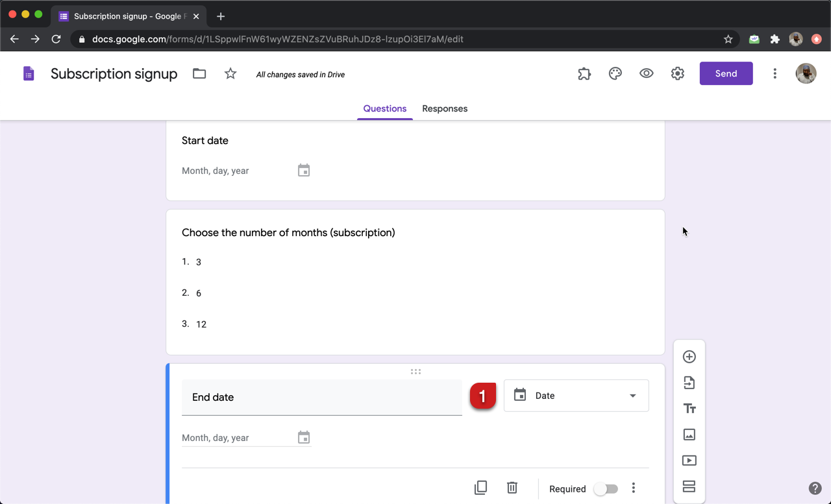
Task: Insert an image into the form
Action: click(689, 434)
